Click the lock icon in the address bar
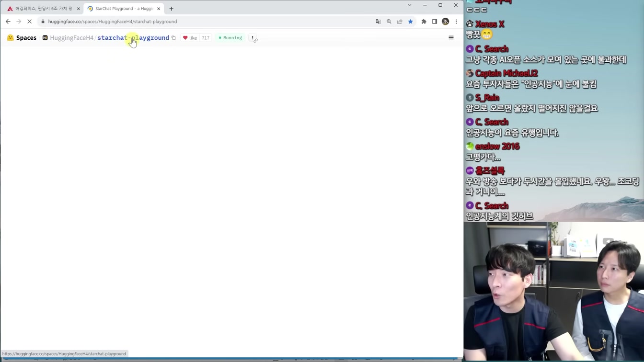This screenshot has height=362, width=644. point(43,22)
